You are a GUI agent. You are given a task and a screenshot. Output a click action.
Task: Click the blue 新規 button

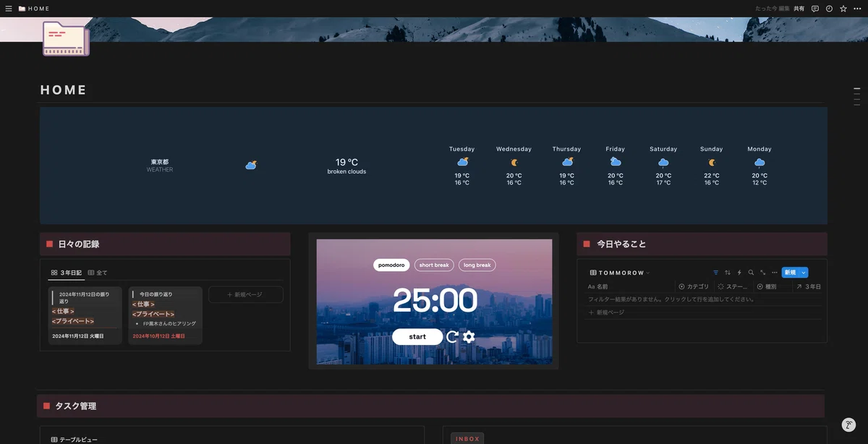pyautogui.click(x=790, y=273)
